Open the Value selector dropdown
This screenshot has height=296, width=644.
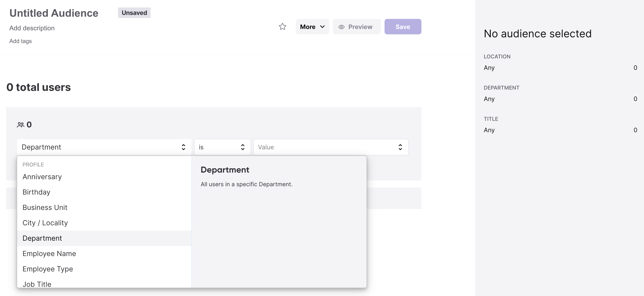(331, 147)
